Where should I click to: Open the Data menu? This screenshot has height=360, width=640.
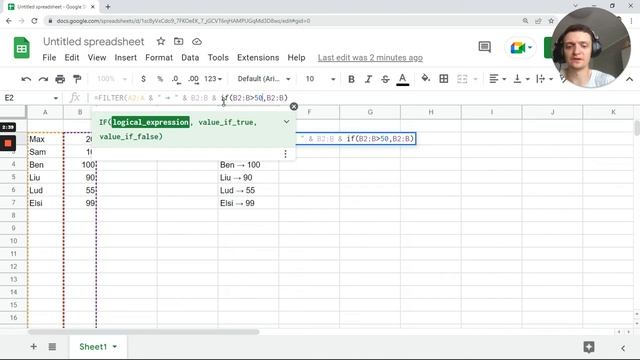click(190, 58)
